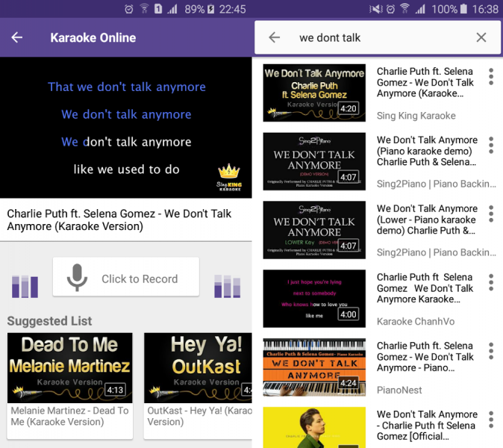
Task: Tap Wi-Fi icon in left status bar
Action: 144,9
